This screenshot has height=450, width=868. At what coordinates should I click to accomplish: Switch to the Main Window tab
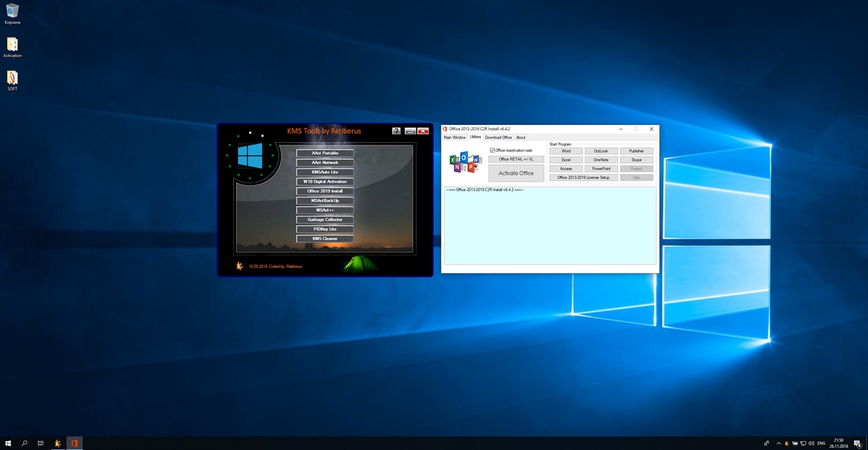(x=454, y=137)
